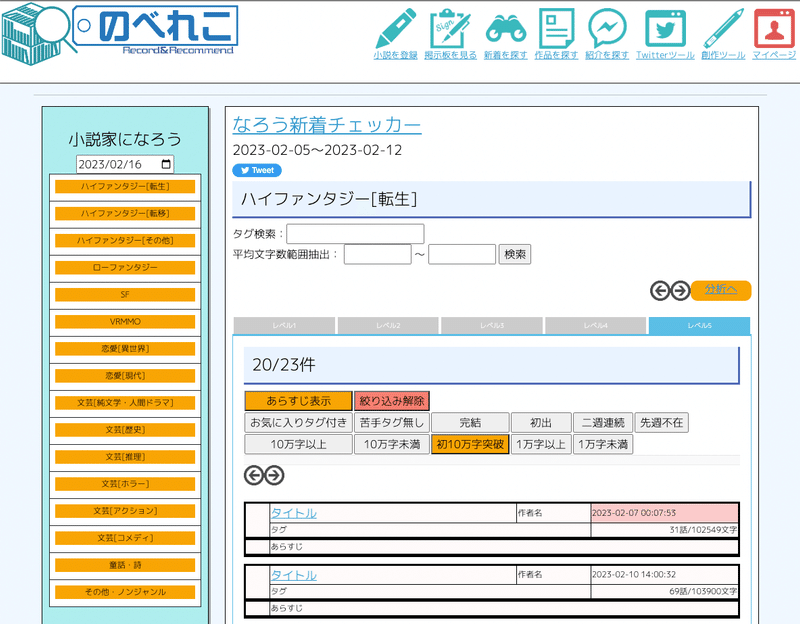Click the Tweet button
This screenshot has height=624, width=800.
click(x=257, y=170)
